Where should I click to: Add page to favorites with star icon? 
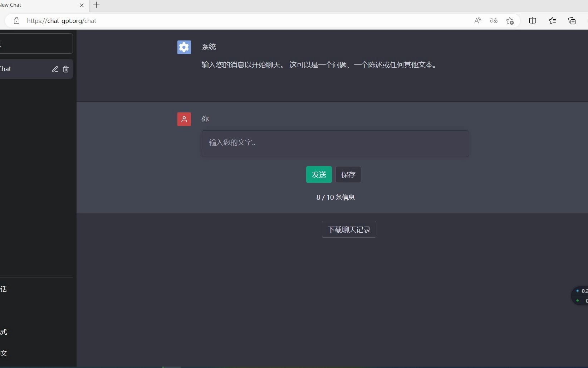pos(510,20)
